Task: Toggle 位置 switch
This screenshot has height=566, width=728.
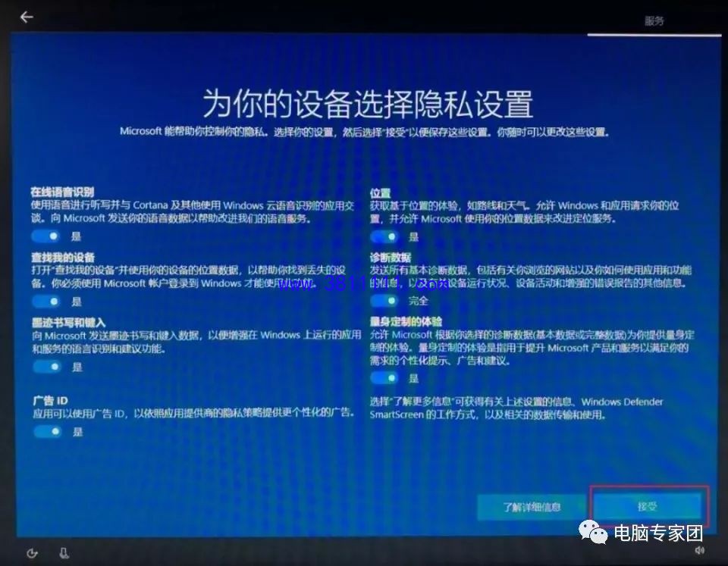Action: [x=384, y=236]
